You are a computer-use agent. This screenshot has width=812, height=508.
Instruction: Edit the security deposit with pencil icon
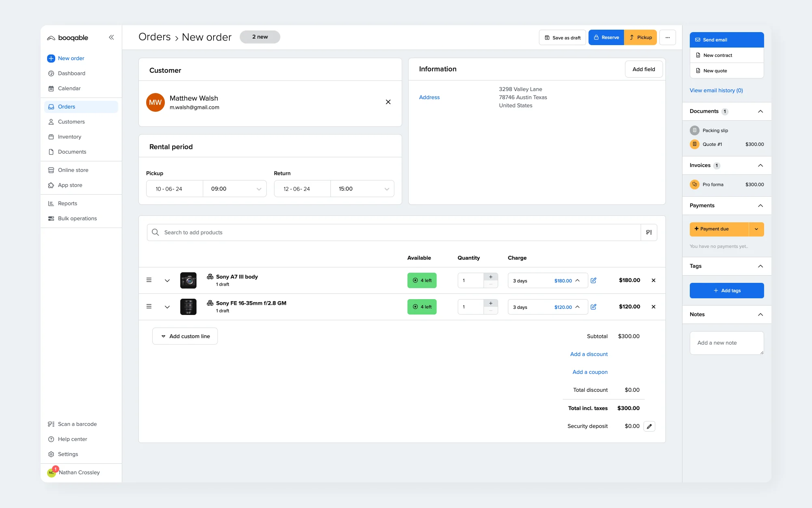click(649, 426)
